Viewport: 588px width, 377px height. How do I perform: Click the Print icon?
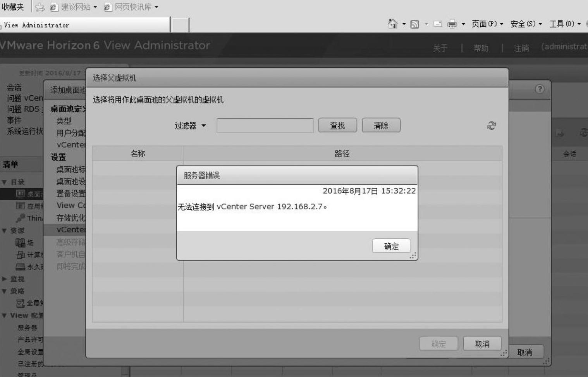[x=452, y=24]
